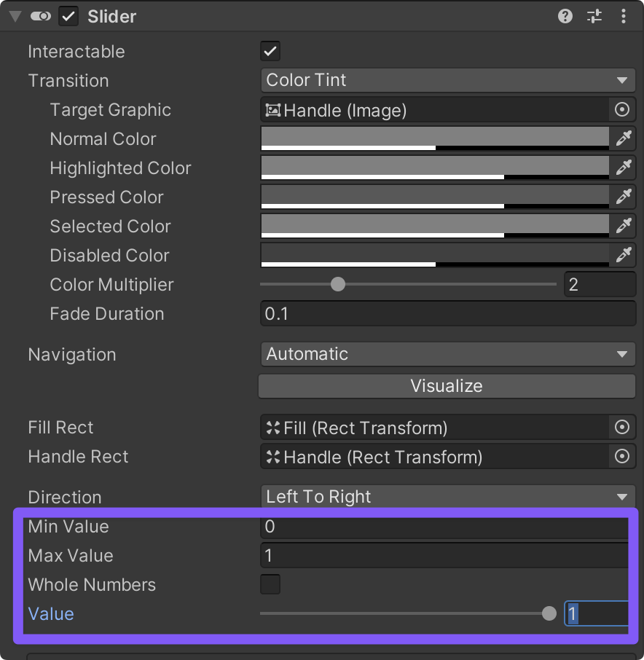This screenshot has width=644, height=660.
Task: Click the Normal Color eyedropper icon
Action: (x=624, y=138)
